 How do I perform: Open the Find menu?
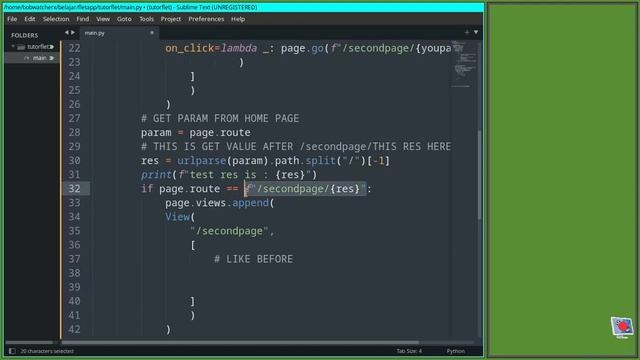[x=82, y=19]
